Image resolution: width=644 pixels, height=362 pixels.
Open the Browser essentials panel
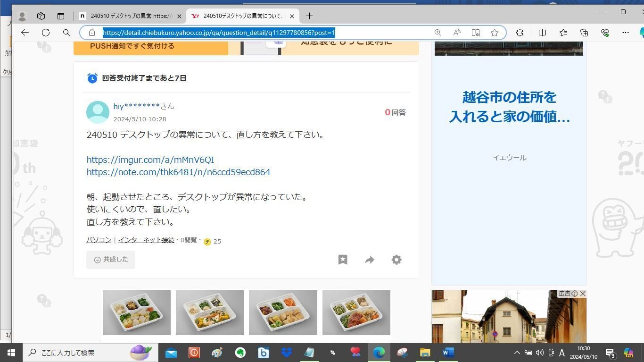(605, 33)
